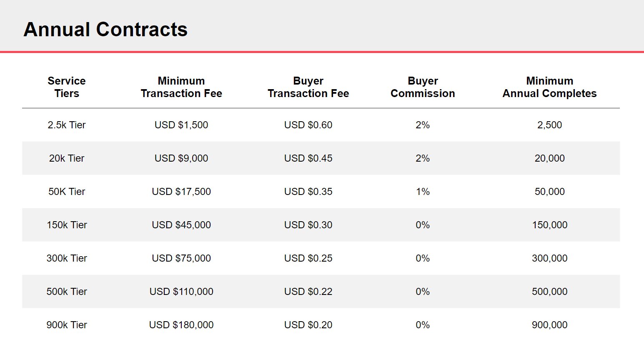
Task: Click the Minimum Transaction Fee header
Action: click(x=181, y=87)
